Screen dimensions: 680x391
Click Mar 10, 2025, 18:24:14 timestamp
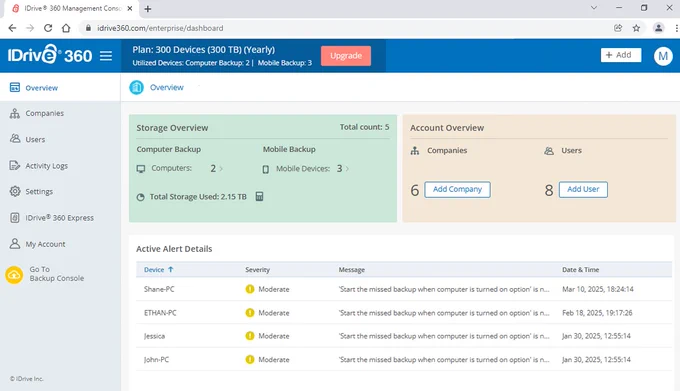click(598, 289)
